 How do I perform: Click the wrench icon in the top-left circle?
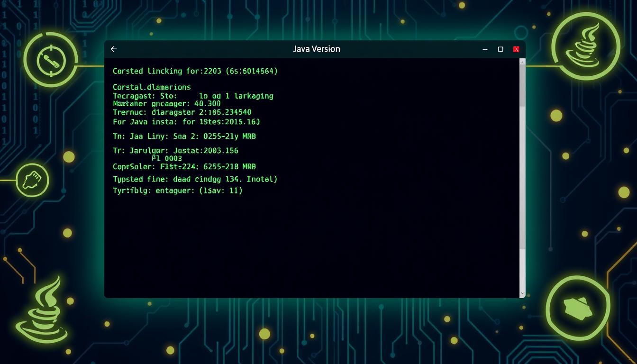51,60
